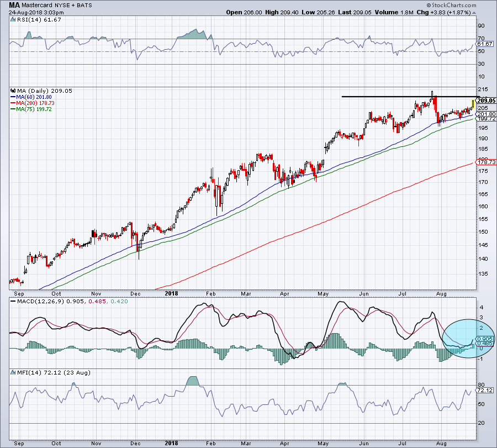
Task: Click the MA(75) green legend line
Action: [x=13, y=109]
